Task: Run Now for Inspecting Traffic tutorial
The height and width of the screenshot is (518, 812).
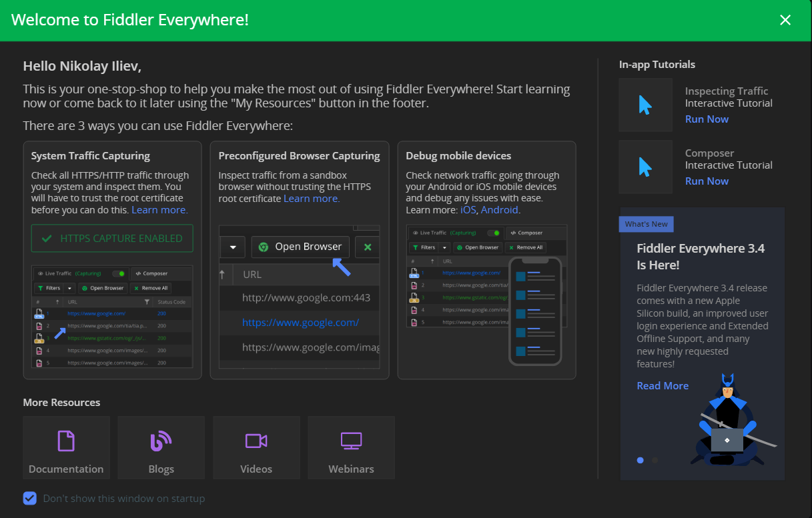Action: [x=707, y=119]
